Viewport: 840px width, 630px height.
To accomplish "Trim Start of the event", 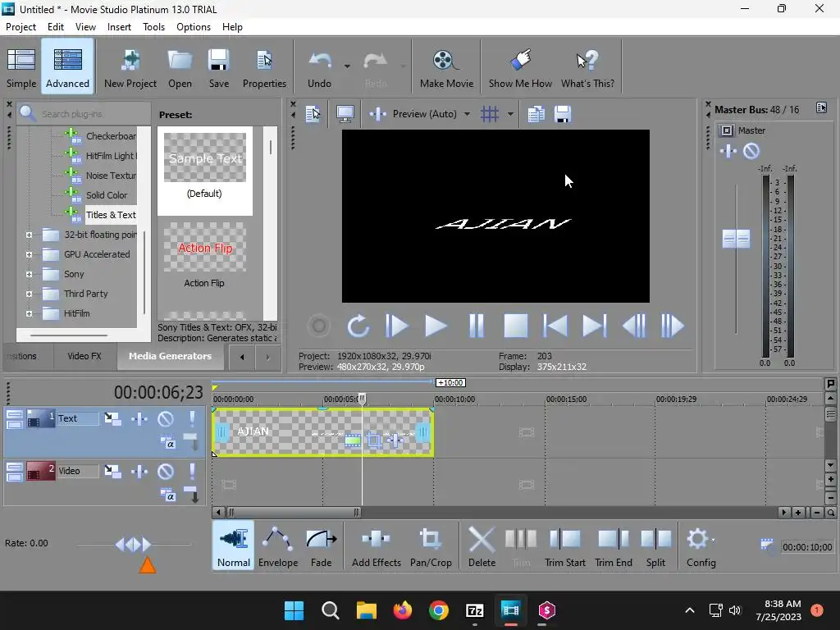I will (x=564, y=546).
